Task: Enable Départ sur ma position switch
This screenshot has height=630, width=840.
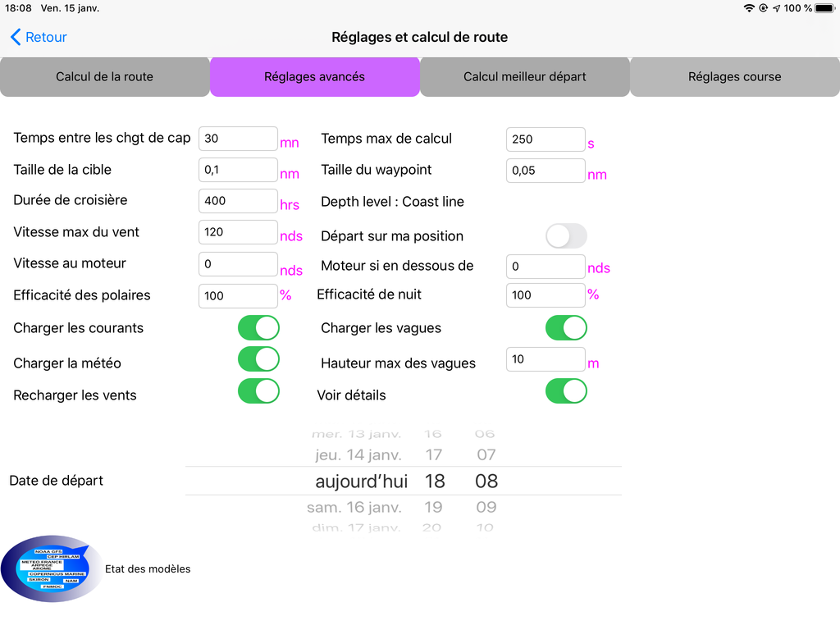Action: coord(566,235)
